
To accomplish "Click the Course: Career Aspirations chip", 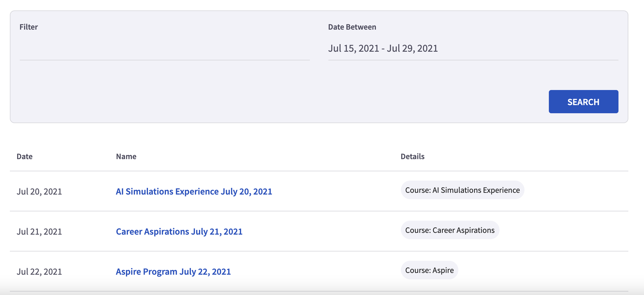I will pos(450,230).
